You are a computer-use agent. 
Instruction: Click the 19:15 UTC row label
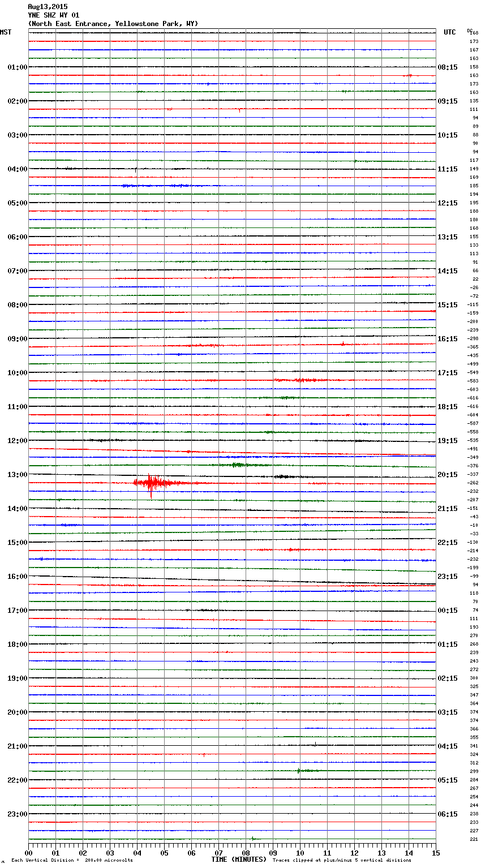pos(448,441)
